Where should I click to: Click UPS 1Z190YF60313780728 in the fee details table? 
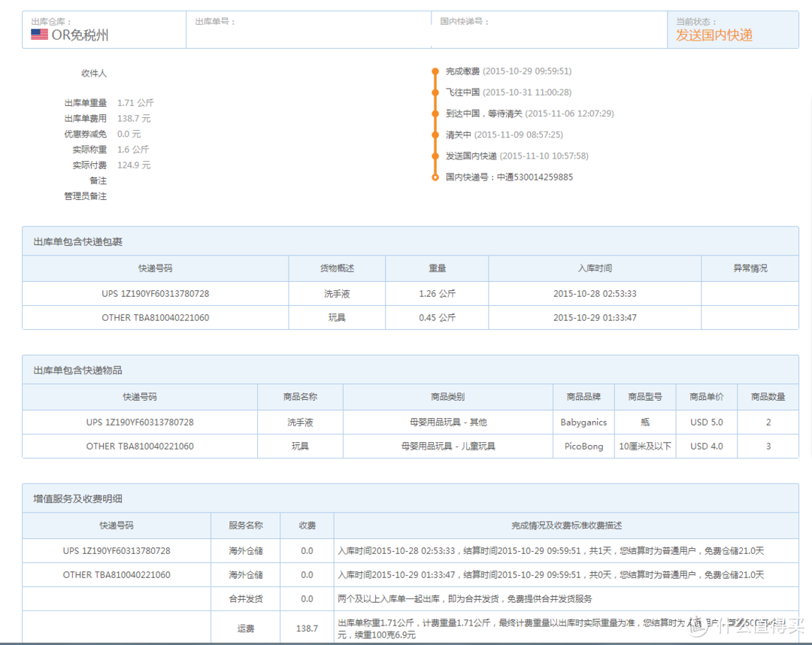(117, 551)
